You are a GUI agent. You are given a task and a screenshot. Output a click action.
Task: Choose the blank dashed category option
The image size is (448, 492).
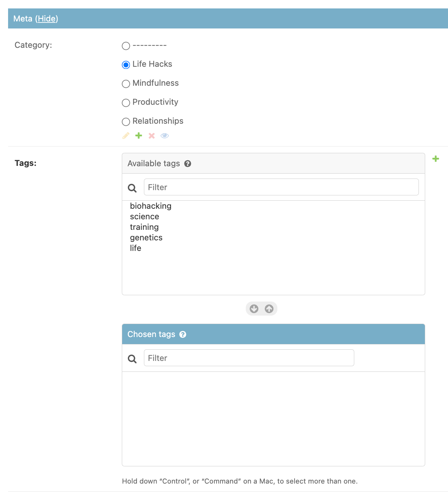point(126,46)
